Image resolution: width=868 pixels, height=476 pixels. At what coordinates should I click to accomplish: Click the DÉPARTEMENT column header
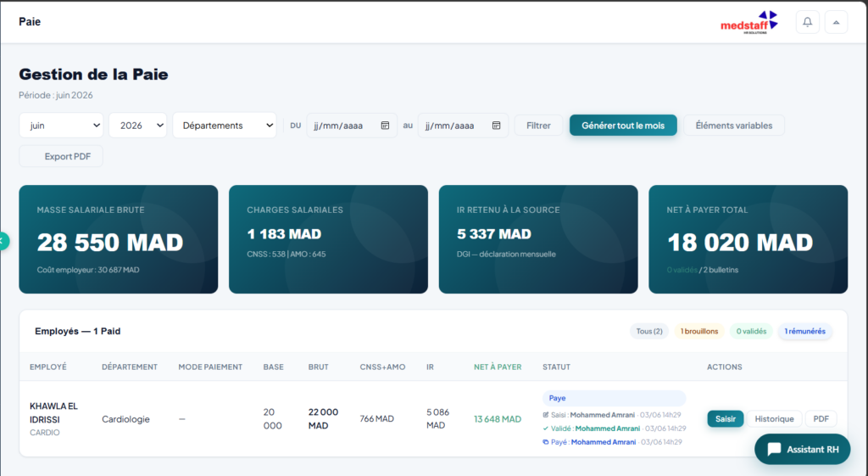pos(130,367)
